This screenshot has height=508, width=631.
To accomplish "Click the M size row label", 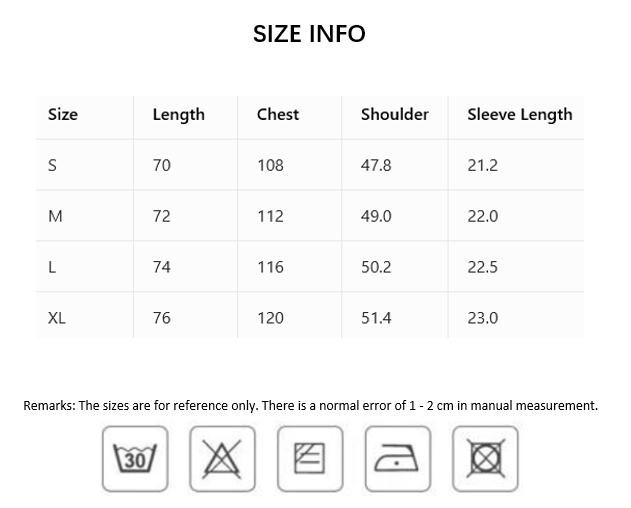I will 55,216.
